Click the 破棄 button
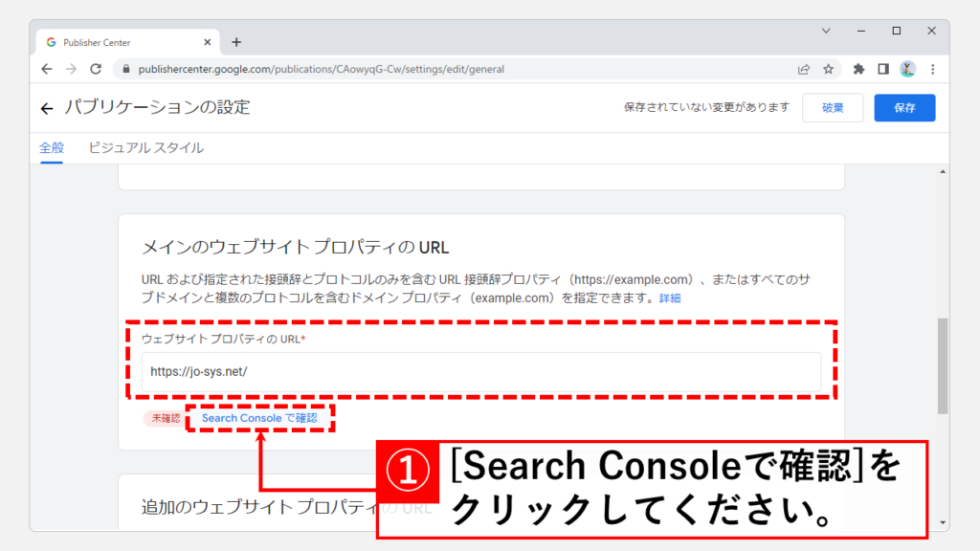This screenshot has height=551, width=980. coord(833,108)
